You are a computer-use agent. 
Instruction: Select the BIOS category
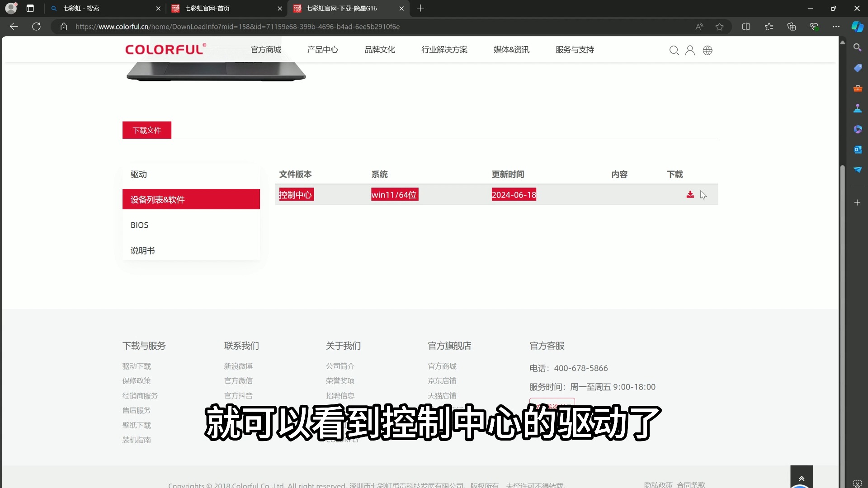click(x=139, y=225)
